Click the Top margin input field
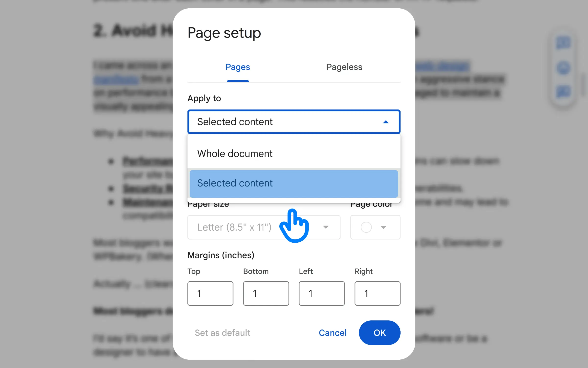The width and height of the screenshot is (588, 368). (210, 293)
